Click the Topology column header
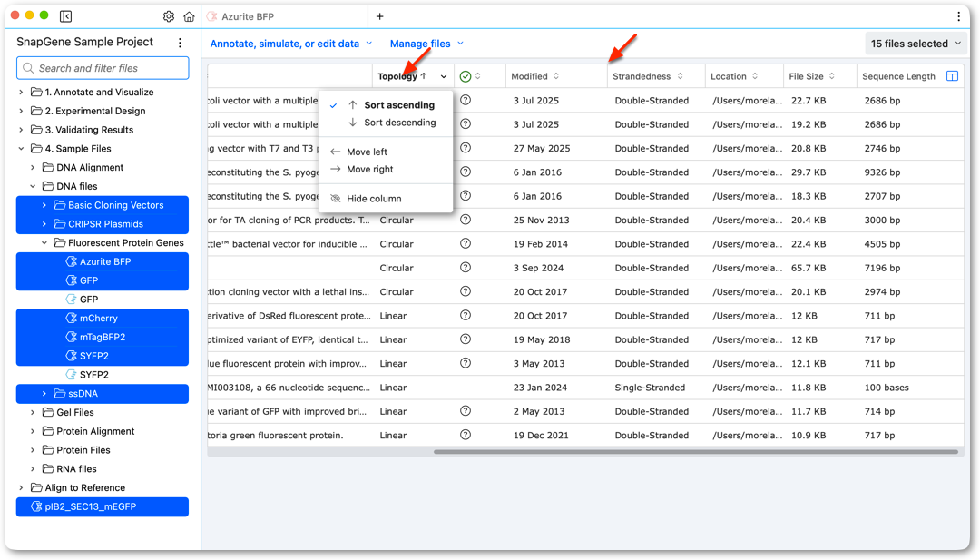This screenshot has height=560, width=980. (397, 76)
